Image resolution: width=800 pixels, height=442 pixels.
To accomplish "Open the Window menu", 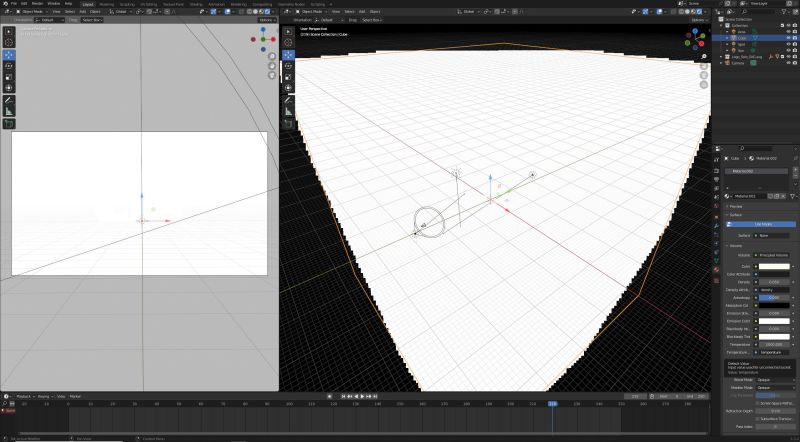I will coord(54,4).
